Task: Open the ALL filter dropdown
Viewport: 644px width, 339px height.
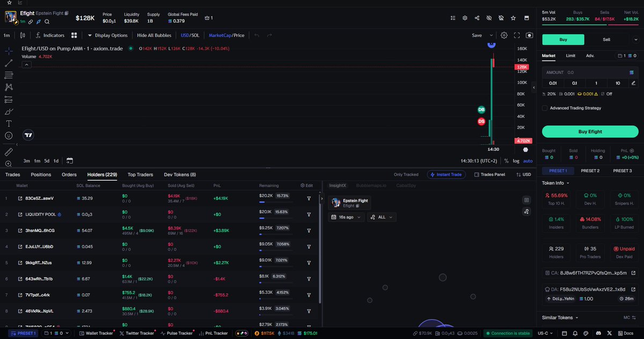Action: [x=382, y=217]
